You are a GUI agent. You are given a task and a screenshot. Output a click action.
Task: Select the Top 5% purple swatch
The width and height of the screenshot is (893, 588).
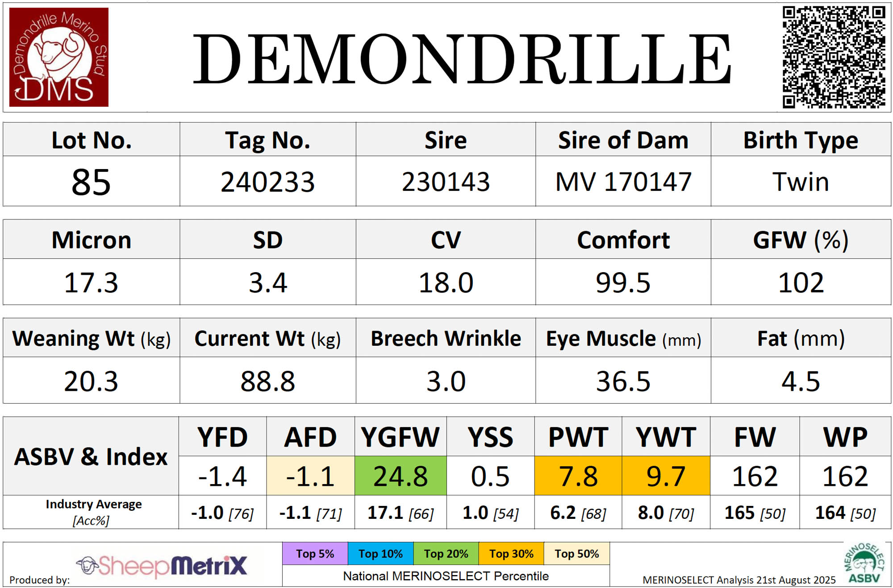tap(315, 554)
